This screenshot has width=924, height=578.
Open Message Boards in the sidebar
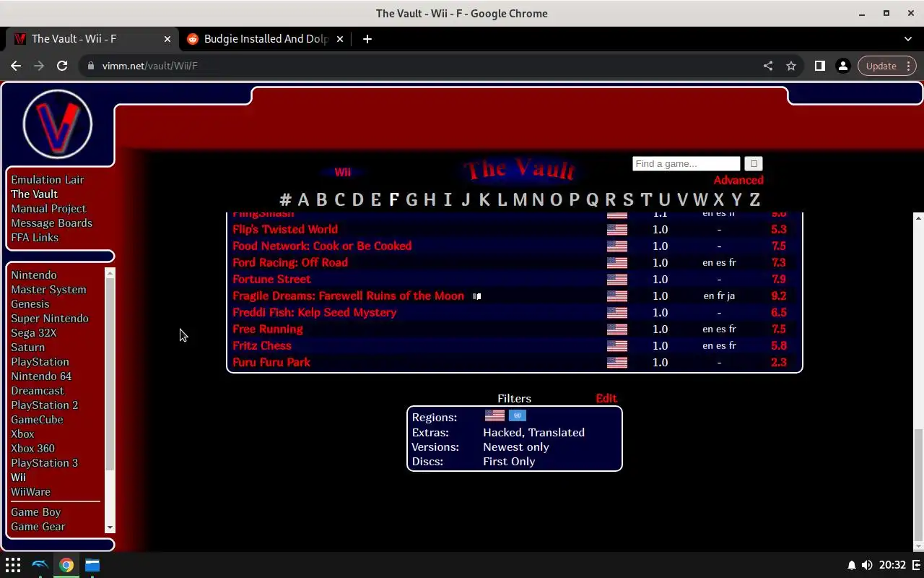point(51,223)
